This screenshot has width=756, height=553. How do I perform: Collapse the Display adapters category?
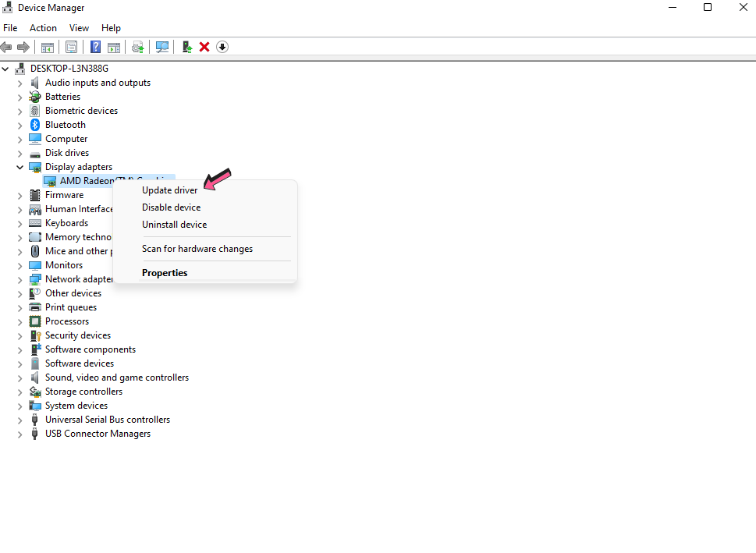point(20,167)
